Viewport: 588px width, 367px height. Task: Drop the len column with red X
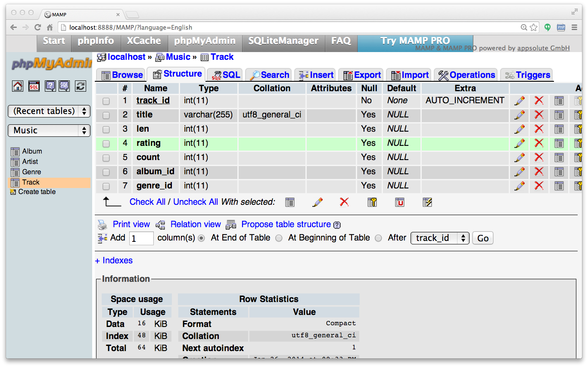(x=539, y=129)
